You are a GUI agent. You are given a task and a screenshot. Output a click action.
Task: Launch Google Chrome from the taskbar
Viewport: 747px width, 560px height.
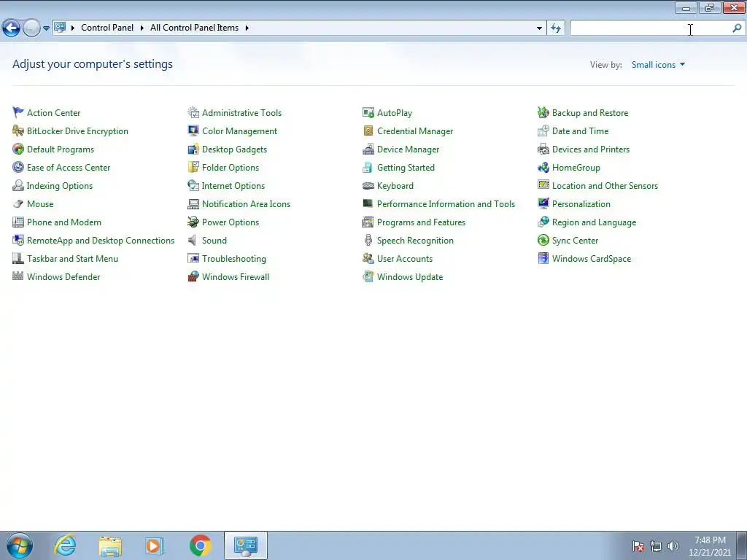tap(200, 545)
